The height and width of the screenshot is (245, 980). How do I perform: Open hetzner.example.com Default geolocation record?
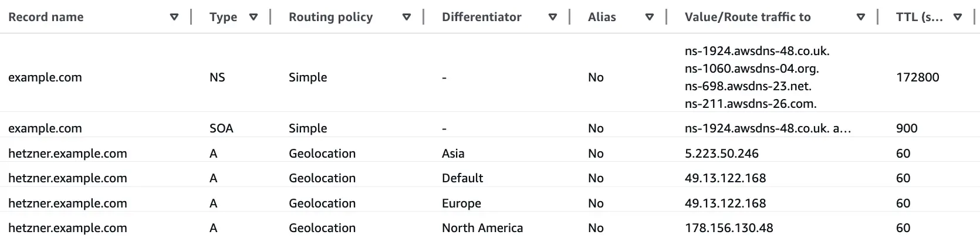pyautogui.click(x=67, y=178)
